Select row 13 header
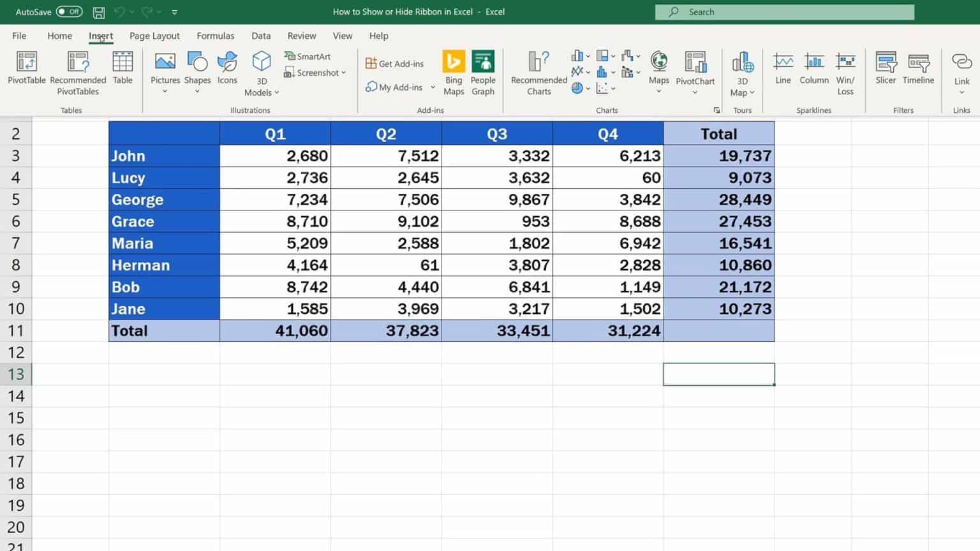Screen dimensions: 980x551 [16, 374]
